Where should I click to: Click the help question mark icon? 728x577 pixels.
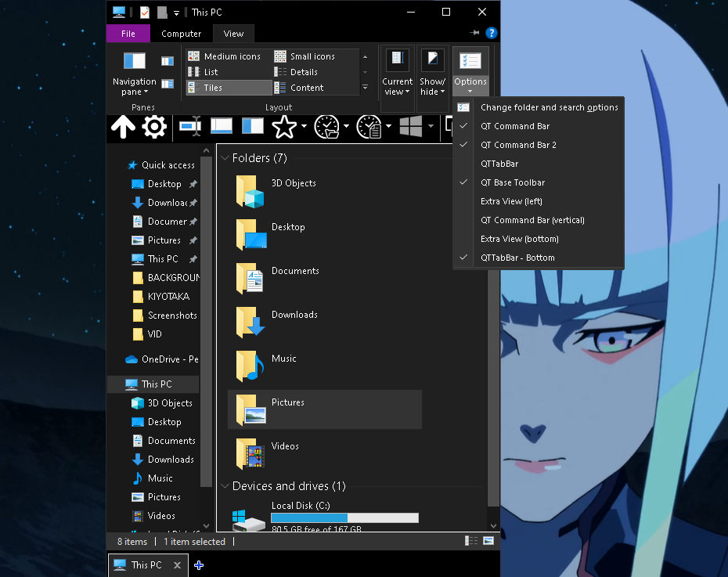tap(492, 33)
